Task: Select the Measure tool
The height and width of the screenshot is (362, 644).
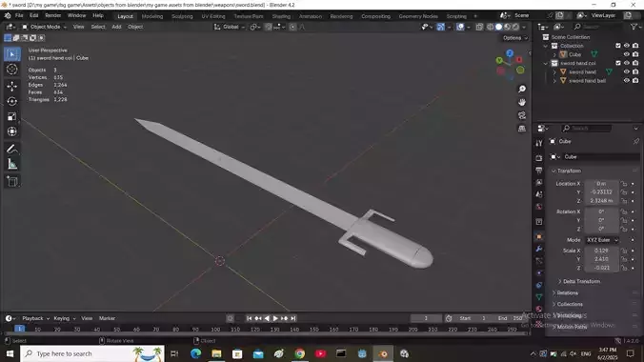Action: tap(12, 164)
